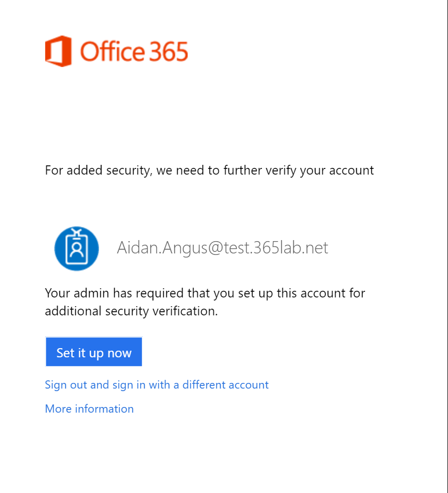The image size is (448, 493).
Task: Click the word "now" on the blue button
Action: [x=119, y=353]
